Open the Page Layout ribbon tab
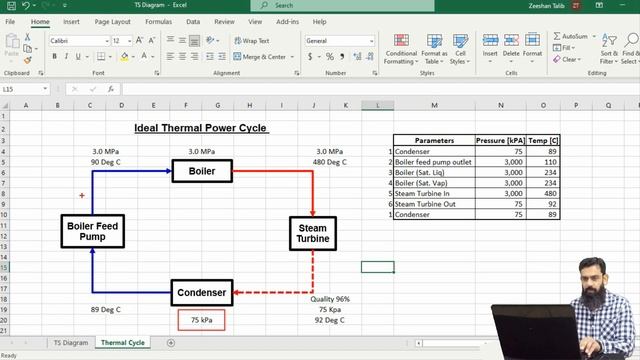The image size is (640, 360). tap(113, 22)
